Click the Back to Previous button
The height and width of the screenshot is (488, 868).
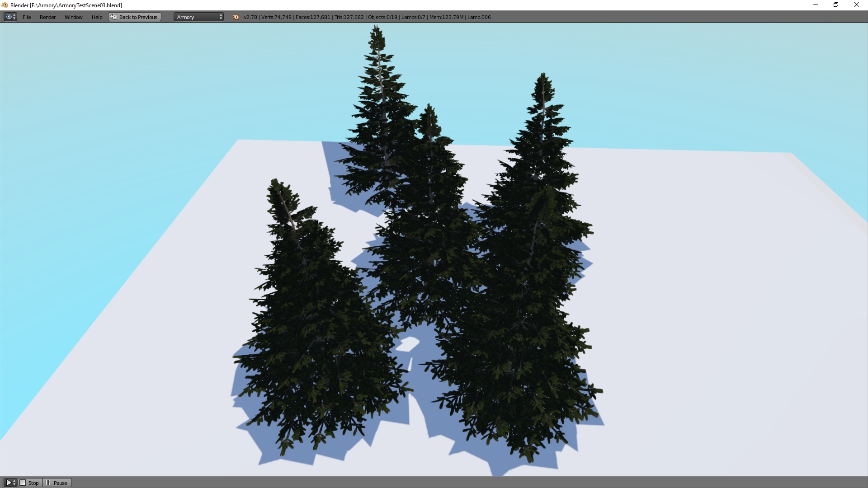(135, 17)
